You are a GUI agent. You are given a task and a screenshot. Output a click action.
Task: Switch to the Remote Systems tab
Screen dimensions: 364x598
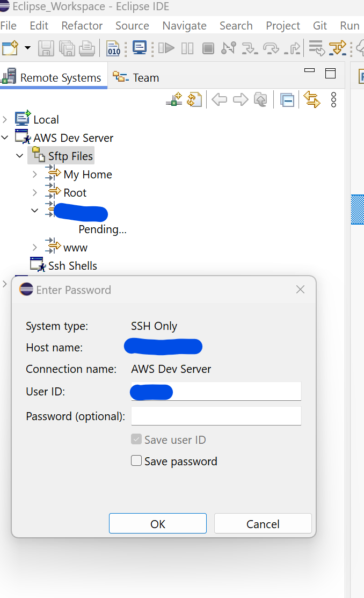tap(53, 77)
